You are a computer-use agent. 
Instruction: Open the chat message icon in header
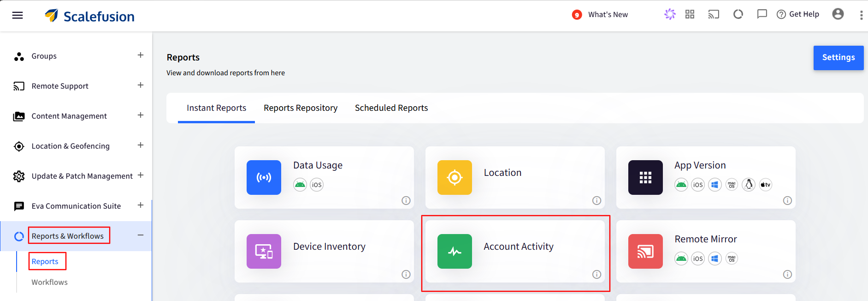tap(762, 14)
